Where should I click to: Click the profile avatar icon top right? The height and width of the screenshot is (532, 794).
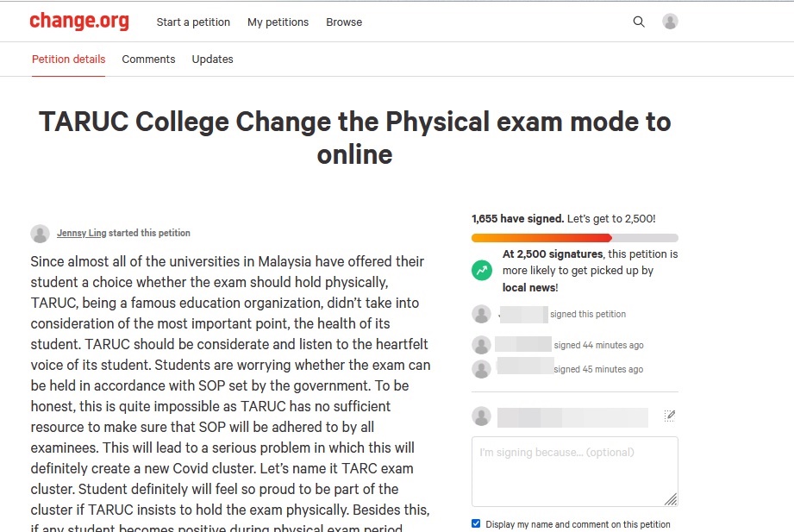(670, 21)
